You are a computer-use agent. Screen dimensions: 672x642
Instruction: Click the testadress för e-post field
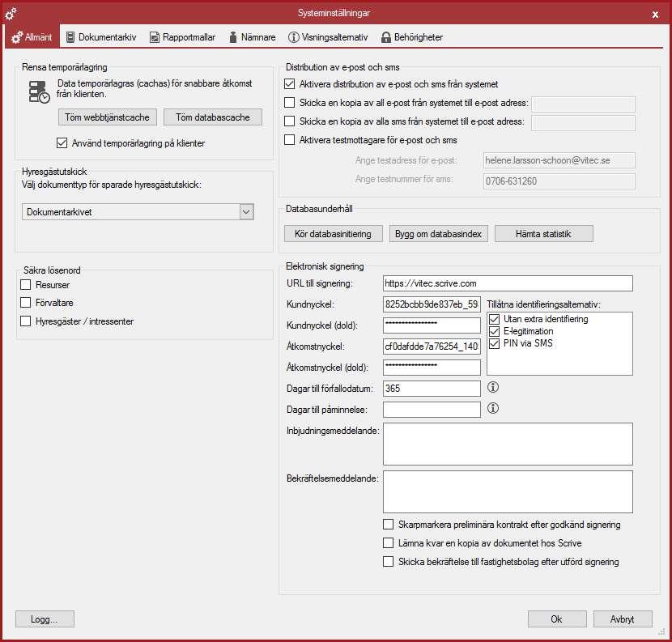(x=559, y=160)
